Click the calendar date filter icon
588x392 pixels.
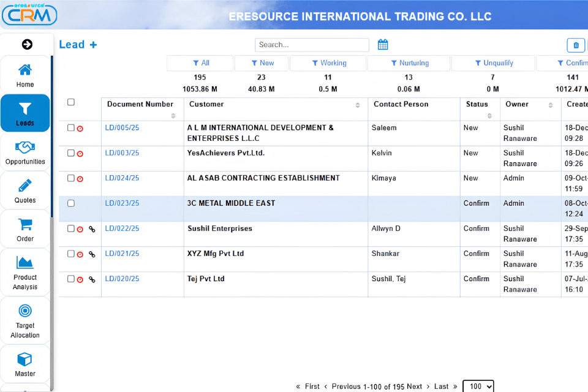pyautogui.click(x=383, y=45)
